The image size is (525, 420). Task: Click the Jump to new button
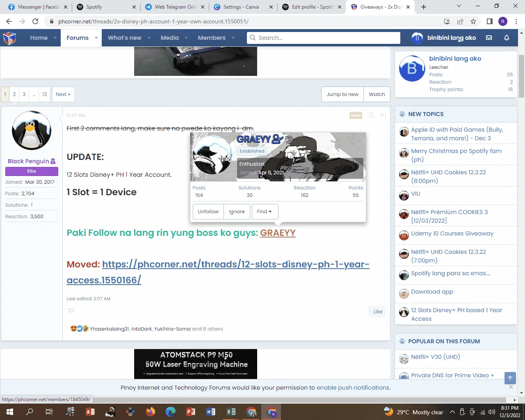click(x=342, y=94)
